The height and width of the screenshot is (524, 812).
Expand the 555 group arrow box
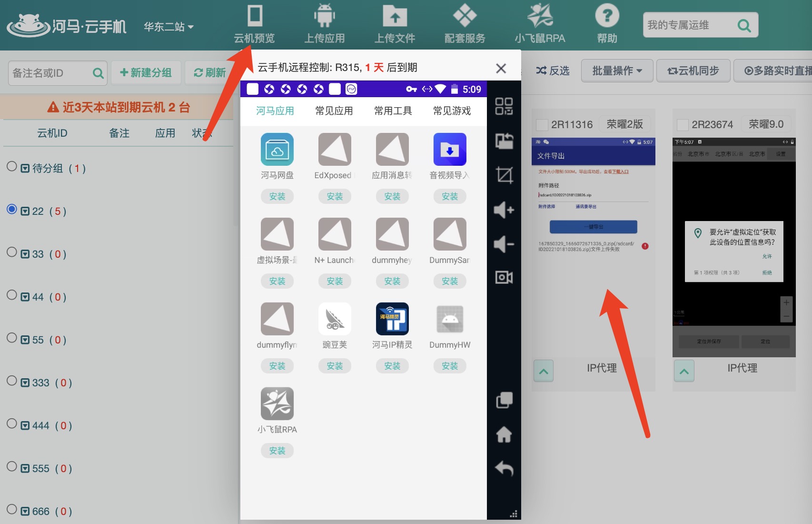[25, 469]
